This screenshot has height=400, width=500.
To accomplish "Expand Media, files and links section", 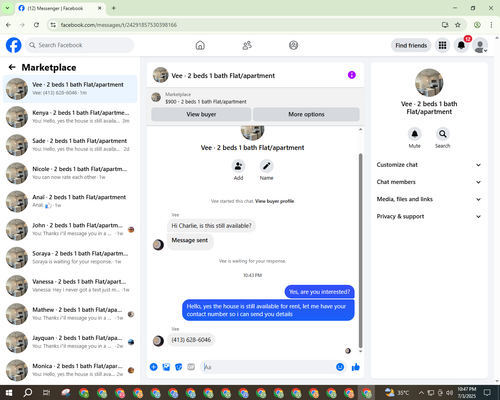I will (x=429, y=199).
